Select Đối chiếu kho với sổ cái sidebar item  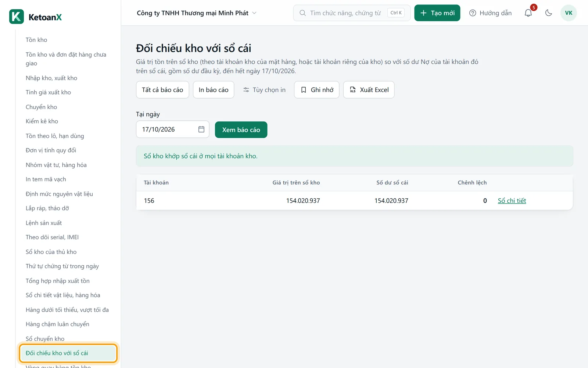pyautogui.click(x=68, y=353)
